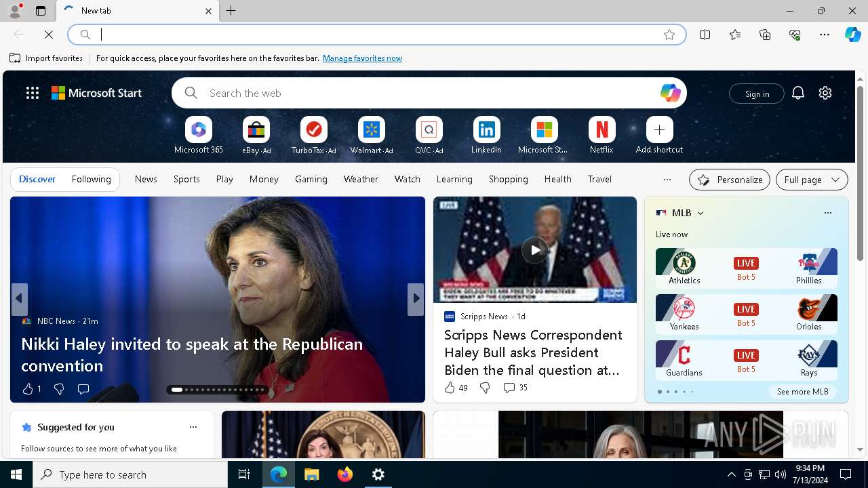Open the Microsoft 365 shortcut
The image size is (868, 488).
(x=198, y=136)
